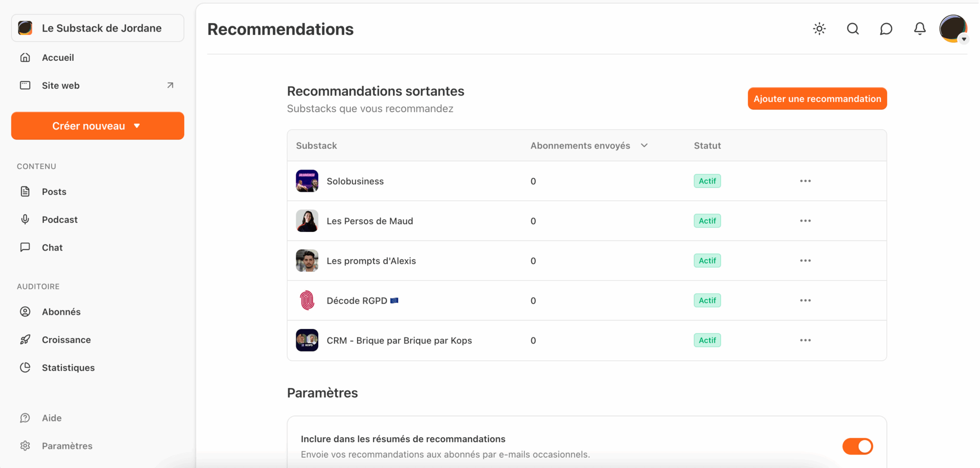Image resolution: width=980 pixels, height=468 pixels.
Task: Go to Posts in the sidebar
Action: 54,192
